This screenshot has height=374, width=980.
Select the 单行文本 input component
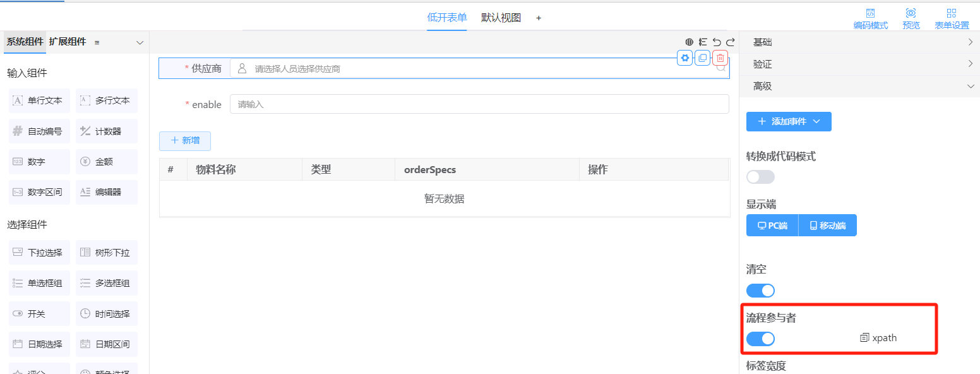(39, 100)
